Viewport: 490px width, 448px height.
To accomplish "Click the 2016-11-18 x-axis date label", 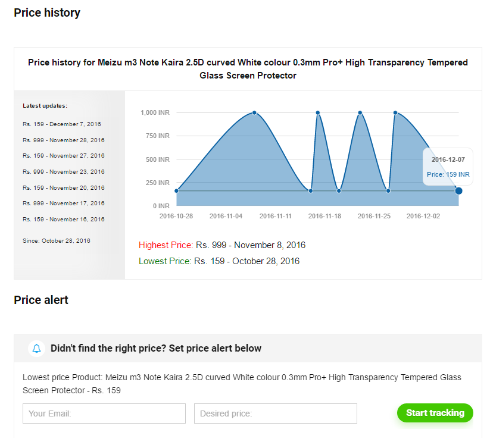I will point(324,216).
